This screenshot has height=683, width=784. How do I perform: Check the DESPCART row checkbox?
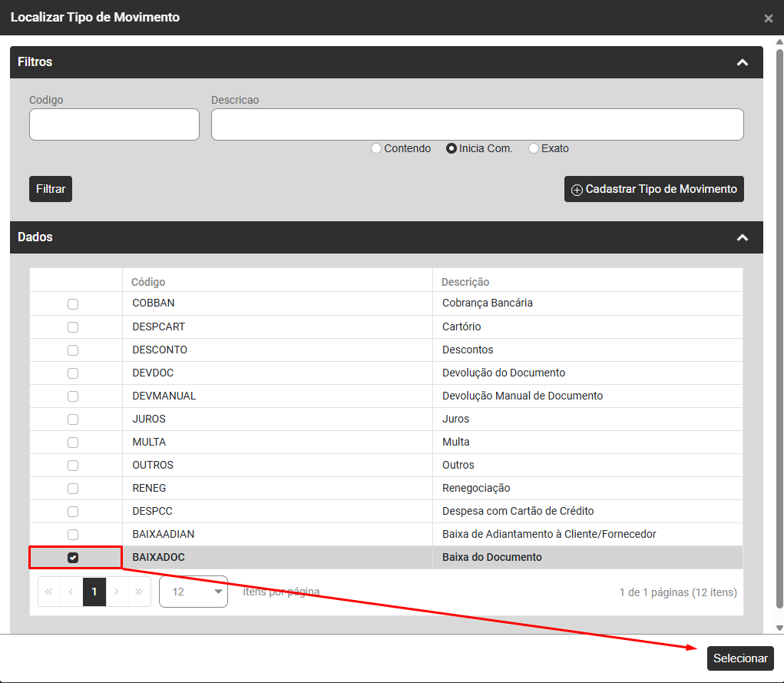73,327
